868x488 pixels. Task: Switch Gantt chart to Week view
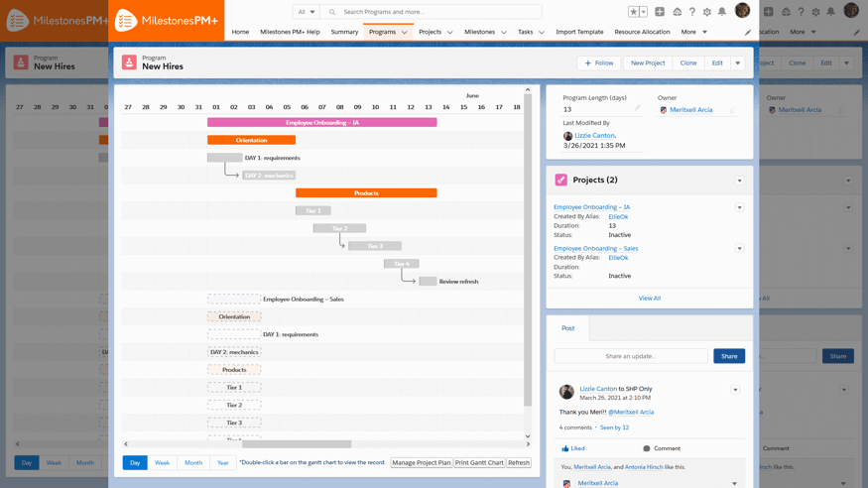pyautogui.click(x=163, y=462)
